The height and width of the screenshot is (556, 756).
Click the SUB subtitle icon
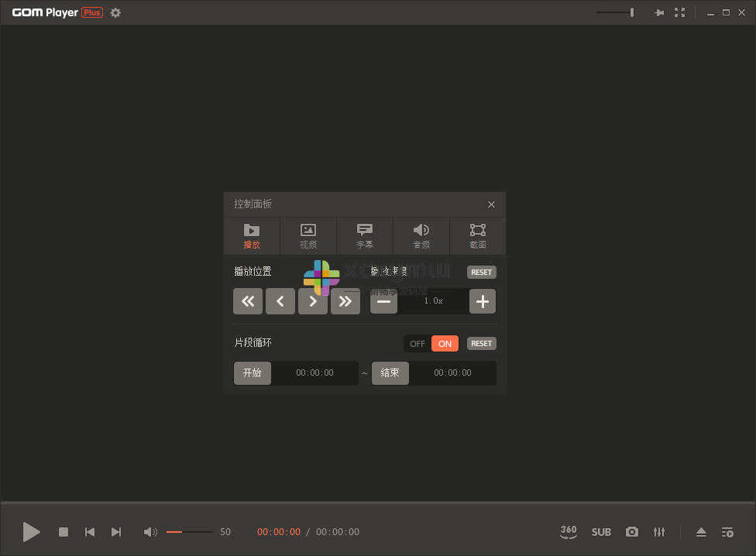(601, 532)
